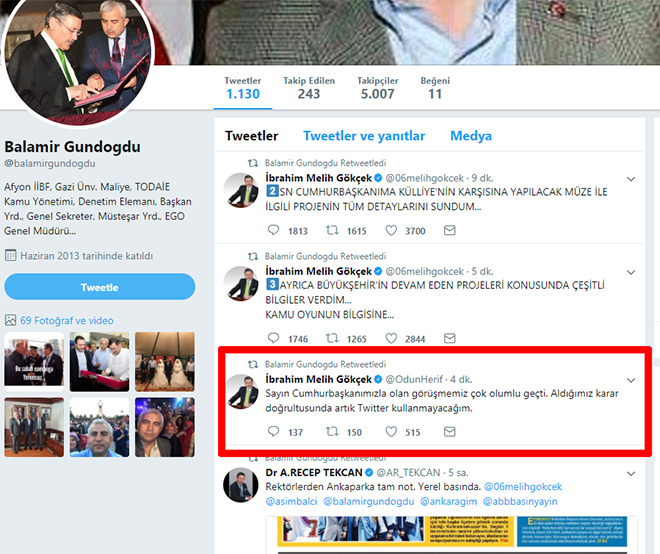This screenshot has height=554, width=660.
Task: Click verified badge on the 9 dk. tweet
Action: point(378,178)
